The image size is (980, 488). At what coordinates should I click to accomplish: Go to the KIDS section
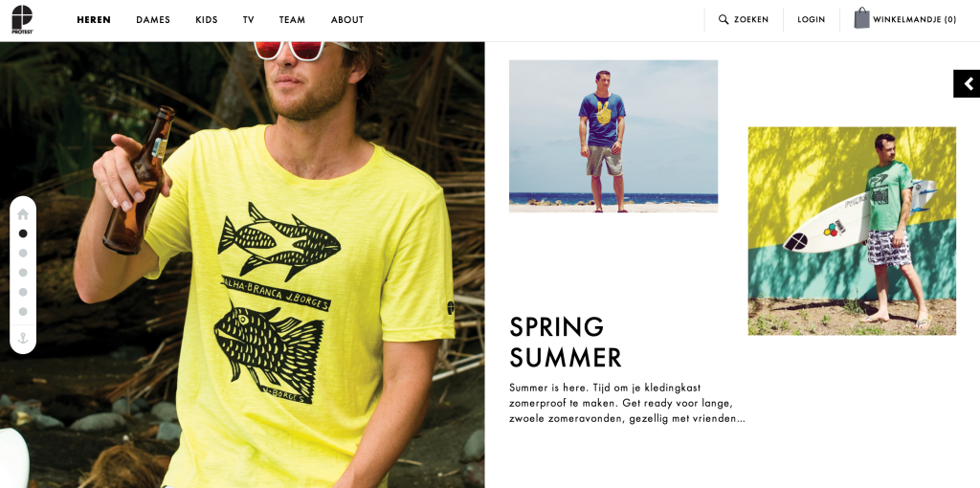(x=207, y=20)
